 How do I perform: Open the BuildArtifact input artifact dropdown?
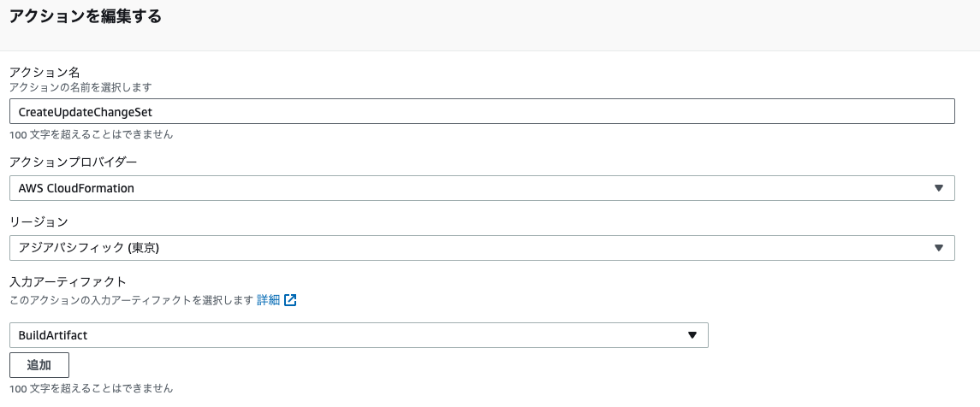tap(358, 335)
